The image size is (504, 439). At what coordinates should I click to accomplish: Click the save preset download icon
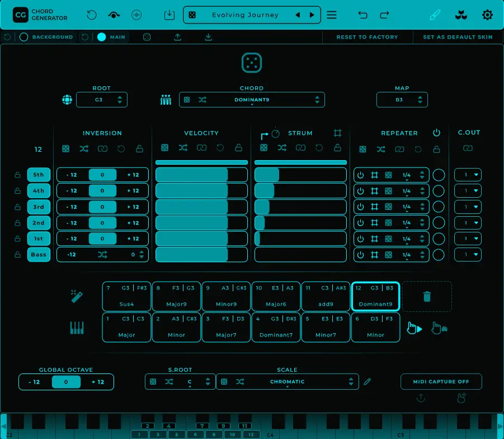coord(169,15)
